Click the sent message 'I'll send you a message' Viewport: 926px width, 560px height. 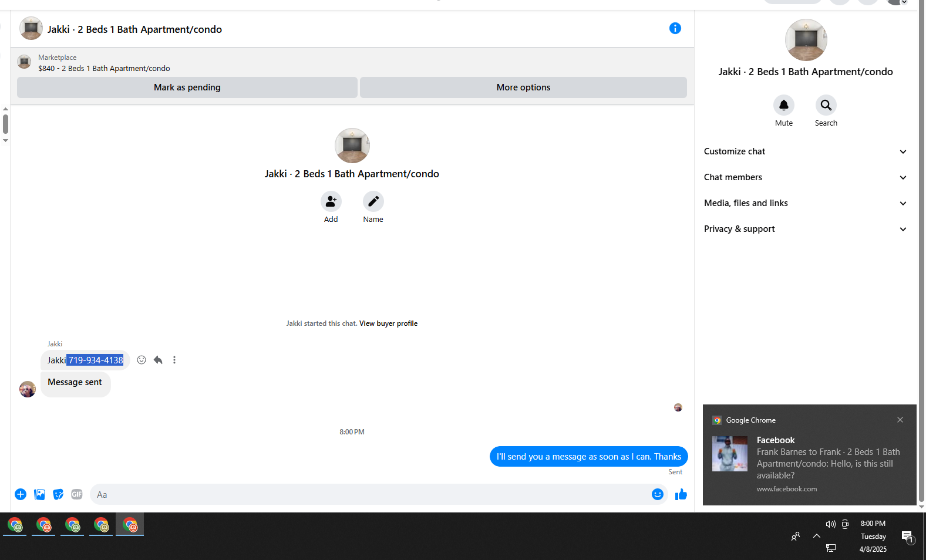[588, 457]
